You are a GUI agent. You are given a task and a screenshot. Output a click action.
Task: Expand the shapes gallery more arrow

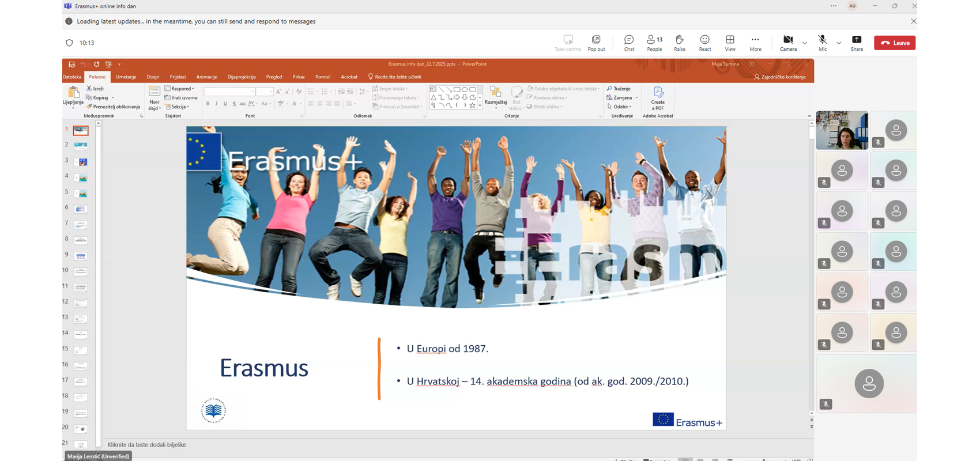(x=480, y=105)
